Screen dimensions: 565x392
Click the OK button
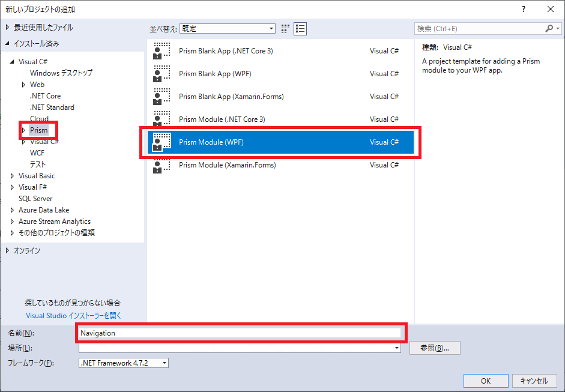[x=486, y=381]
